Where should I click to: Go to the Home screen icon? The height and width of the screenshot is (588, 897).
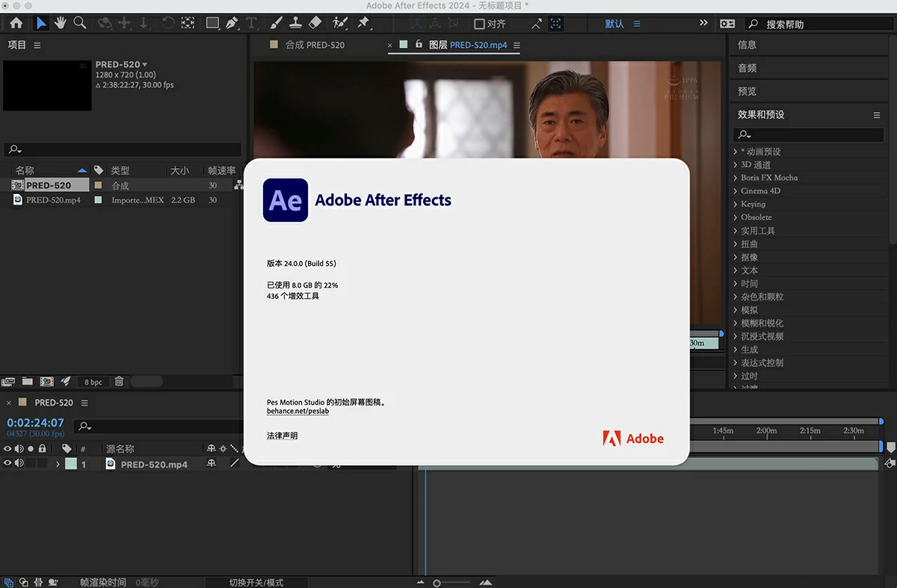click(16, 23)
